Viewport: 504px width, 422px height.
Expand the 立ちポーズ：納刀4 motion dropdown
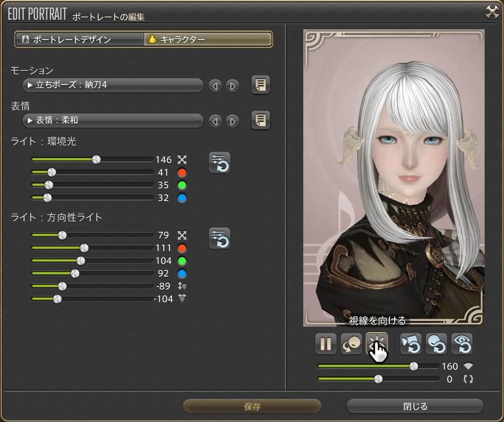(x=112, y=85)
